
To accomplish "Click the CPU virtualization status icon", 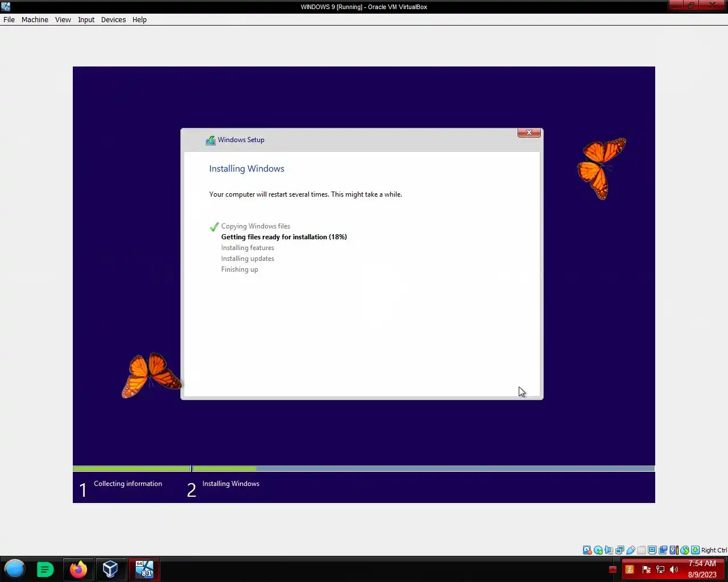I will pyautogui.click(x=673, y=550).
